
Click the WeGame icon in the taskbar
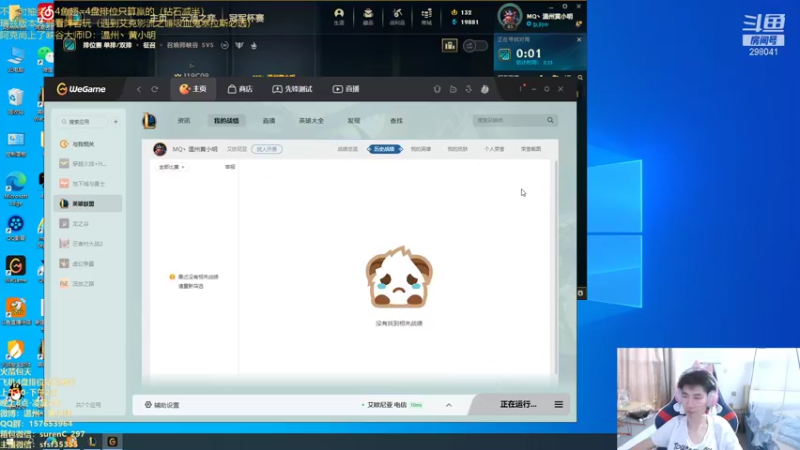click(112, 441)
